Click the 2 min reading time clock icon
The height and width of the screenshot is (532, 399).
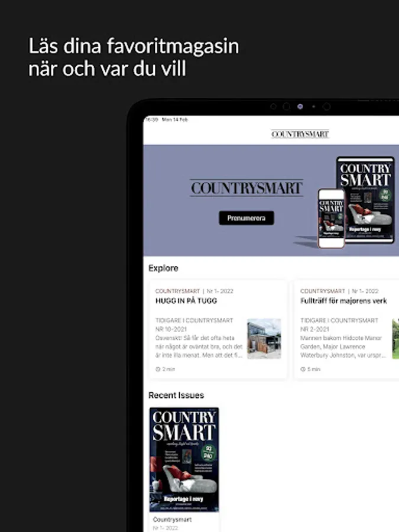158,369
